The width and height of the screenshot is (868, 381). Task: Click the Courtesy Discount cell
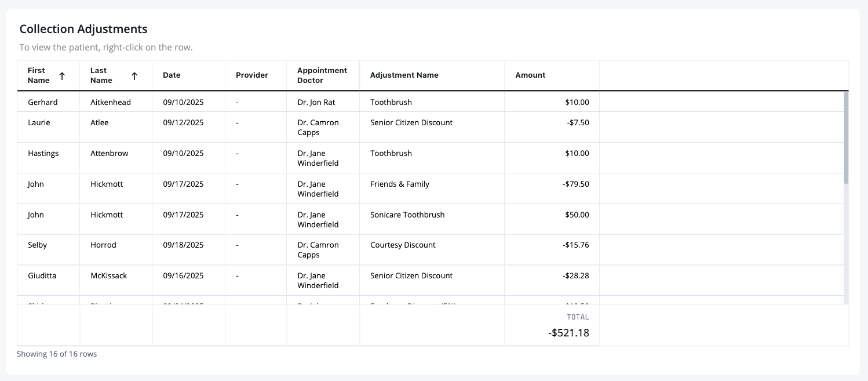tap(432, 250)
